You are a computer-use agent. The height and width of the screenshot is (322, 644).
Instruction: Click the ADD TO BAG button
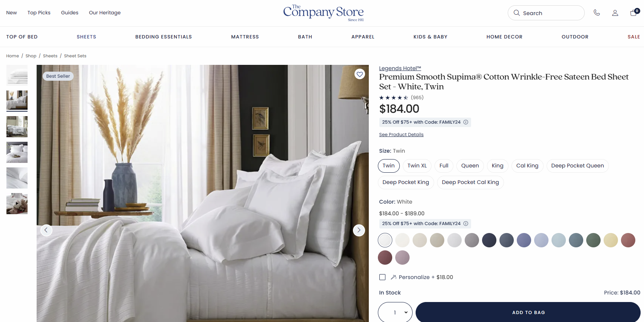coord(528,312)
